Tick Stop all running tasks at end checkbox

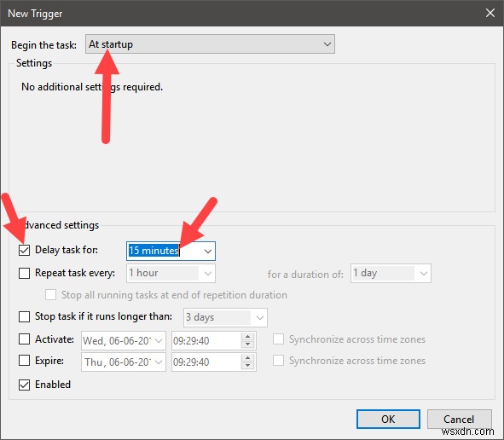51,295
